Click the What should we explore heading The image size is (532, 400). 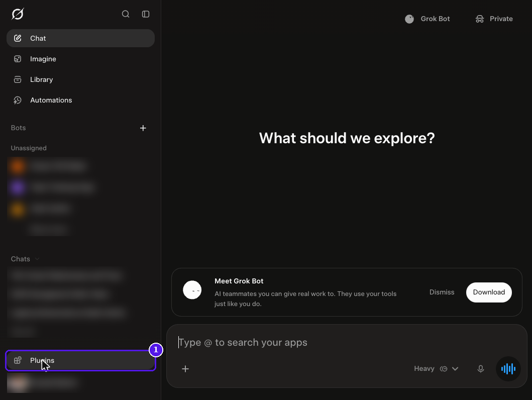(x=347, y=138)
